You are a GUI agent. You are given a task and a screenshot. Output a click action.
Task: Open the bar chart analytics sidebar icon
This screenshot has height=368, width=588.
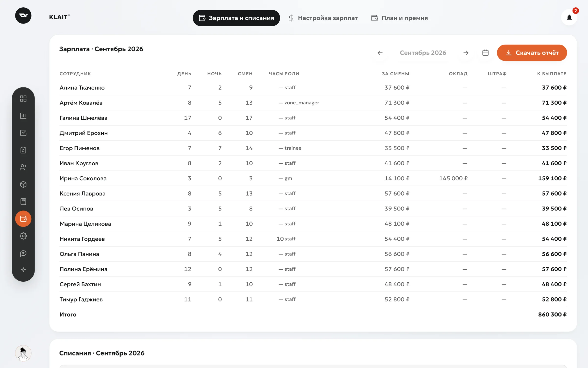click(23, 116)
